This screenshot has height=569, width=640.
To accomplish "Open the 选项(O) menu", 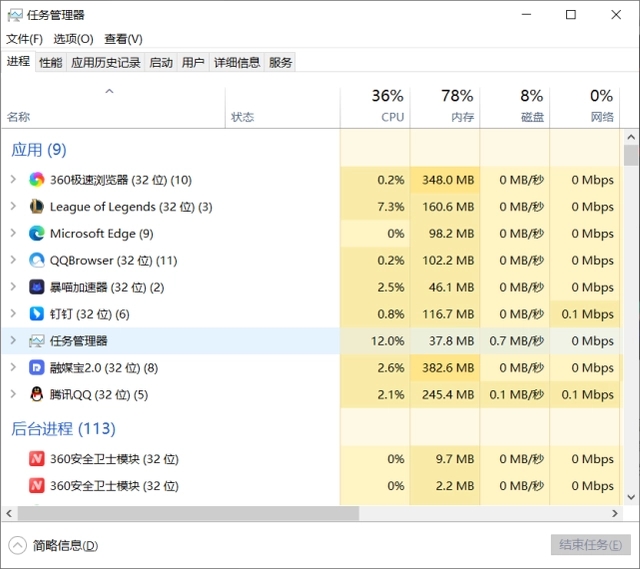I will 73,39.
